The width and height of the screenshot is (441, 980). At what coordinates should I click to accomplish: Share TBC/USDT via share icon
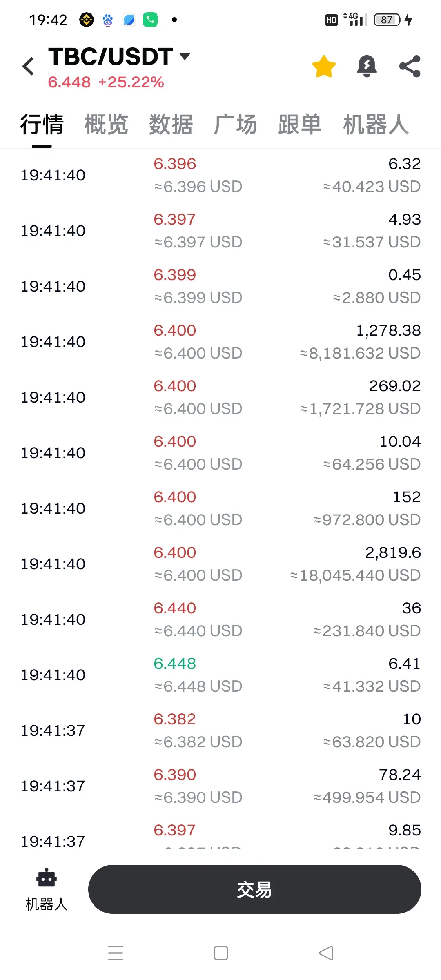point(410,66)
